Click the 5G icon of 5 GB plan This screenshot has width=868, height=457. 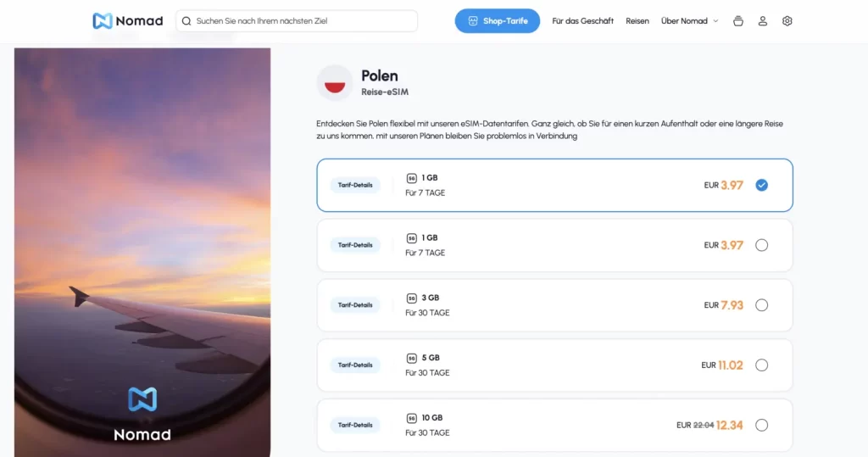[411, 358]
